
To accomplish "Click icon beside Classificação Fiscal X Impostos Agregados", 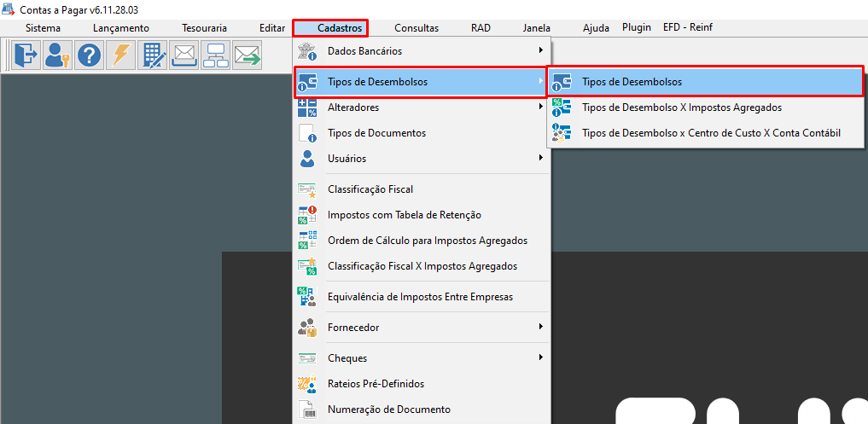I will tap(306, 266).
